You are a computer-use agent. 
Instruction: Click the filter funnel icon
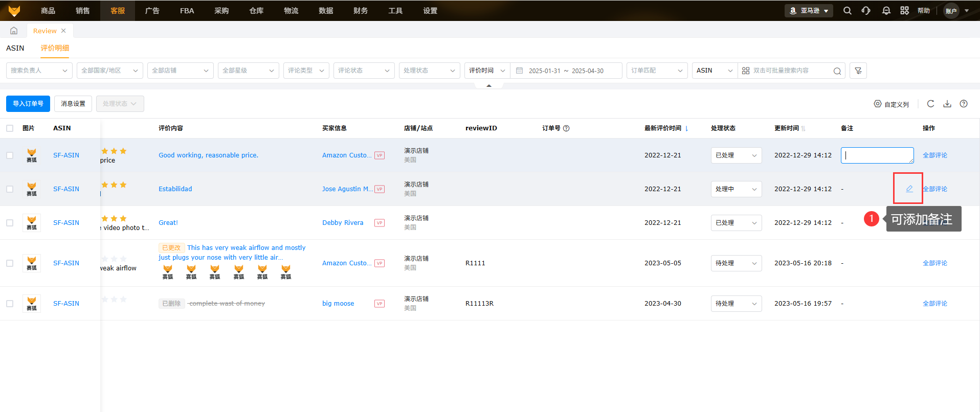(858, 71)
